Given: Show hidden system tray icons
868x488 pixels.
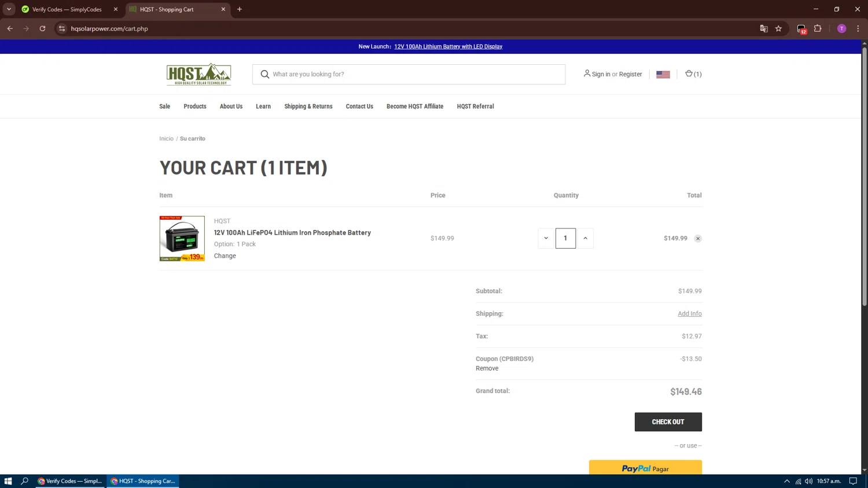Looking at the screenshot, I should click(x=787, y=481).
